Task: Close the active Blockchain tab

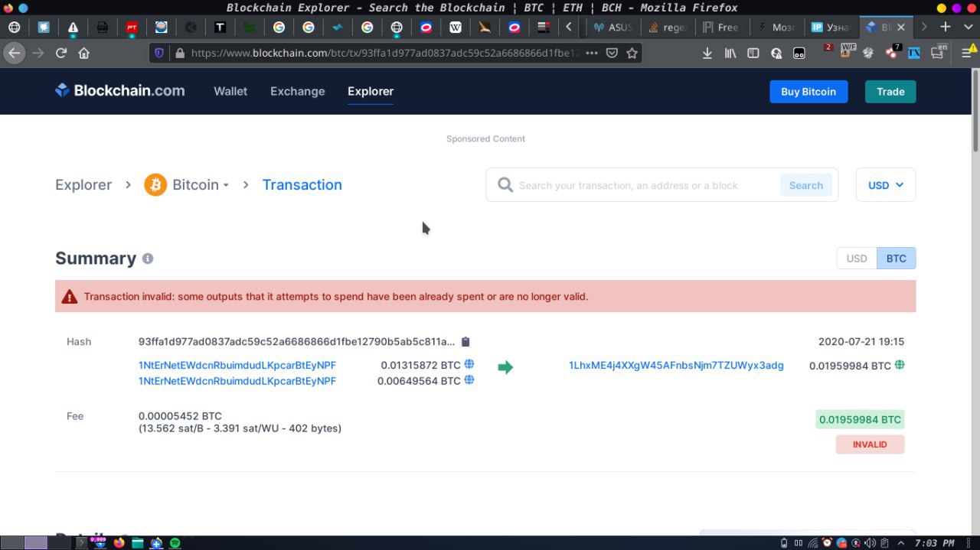Action: [x=901, y=27]
